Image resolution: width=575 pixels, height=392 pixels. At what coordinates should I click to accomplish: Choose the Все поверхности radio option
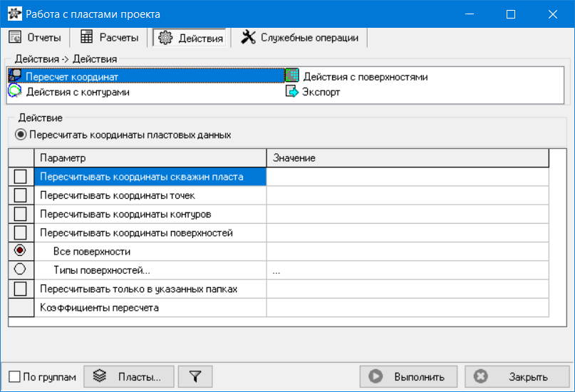coord(20,250)
